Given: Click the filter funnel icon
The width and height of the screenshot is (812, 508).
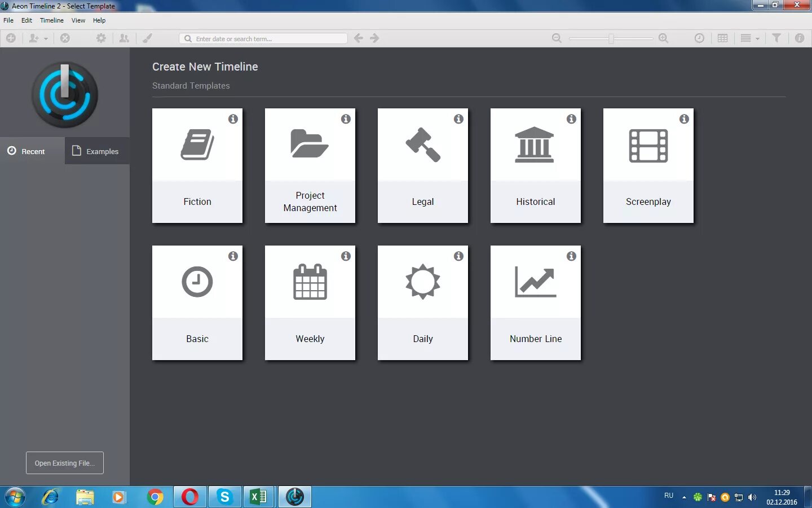Looking at the screenshot, I should click(x=776, y=38).
